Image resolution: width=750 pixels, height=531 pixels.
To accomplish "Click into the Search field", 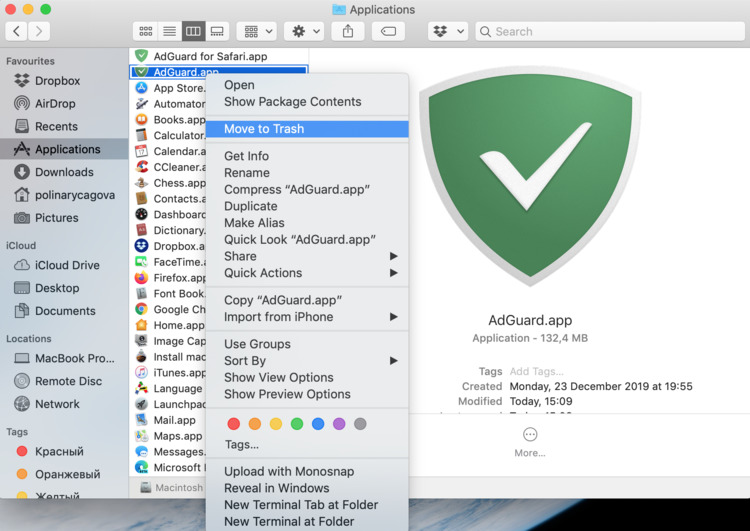I will coord(610,32).
